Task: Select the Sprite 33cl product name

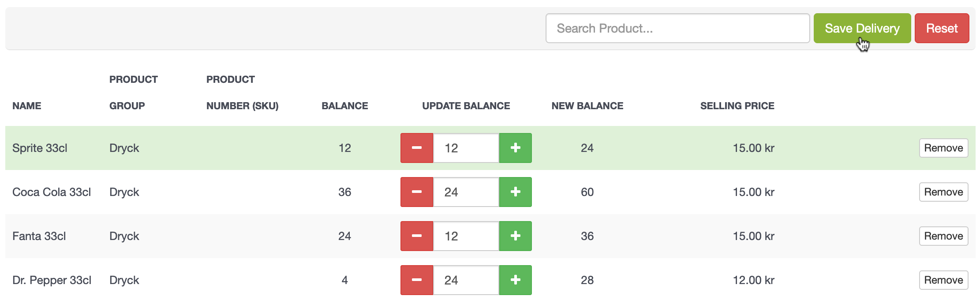Action: tap(40, 148)
